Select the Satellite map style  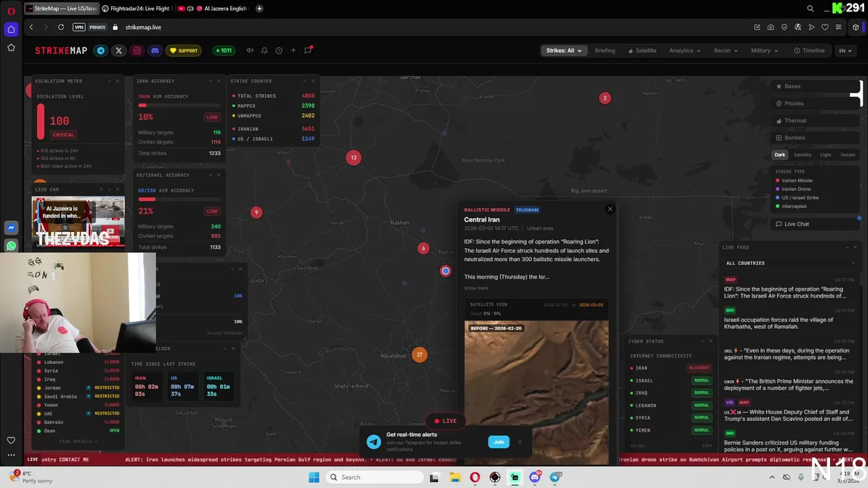point(802,155)
